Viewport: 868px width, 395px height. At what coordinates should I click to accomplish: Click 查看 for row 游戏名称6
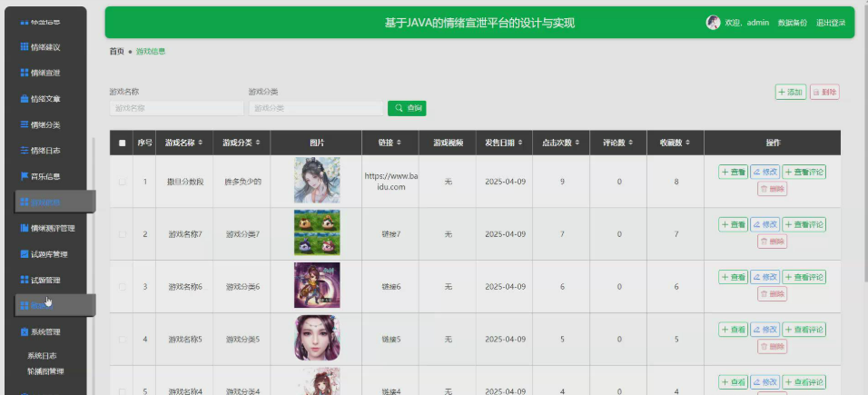[733, 277]
